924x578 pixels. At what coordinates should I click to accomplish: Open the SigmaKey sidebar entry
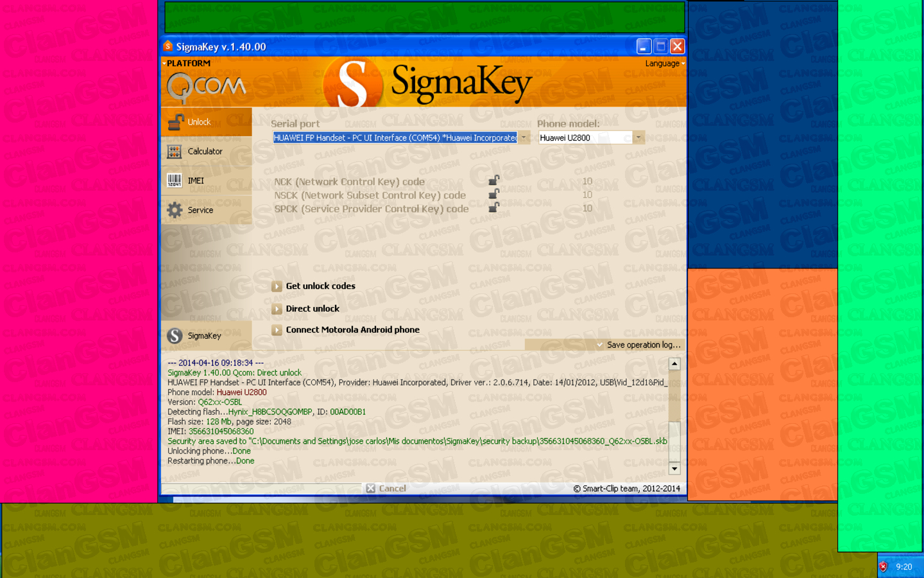[x=207, y=336]
